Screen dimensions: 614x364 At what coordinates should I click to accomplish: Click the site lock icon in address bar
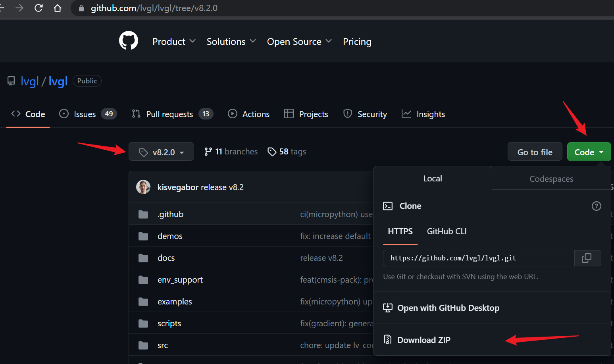pyautogui.click(x=81, y=8)
